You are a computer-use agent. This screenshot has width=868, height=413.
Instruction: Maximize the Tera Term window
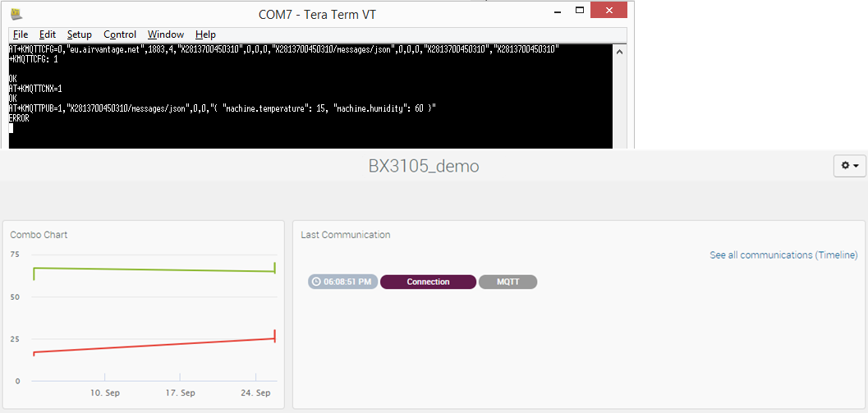point(580,10)
